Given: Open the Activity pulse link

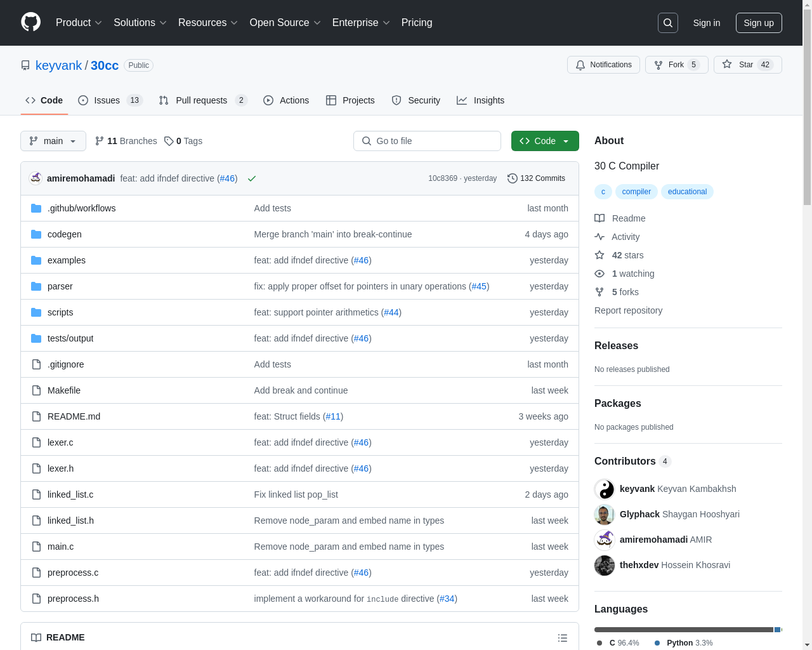Looking at the screenshot, I should (617, 237).
